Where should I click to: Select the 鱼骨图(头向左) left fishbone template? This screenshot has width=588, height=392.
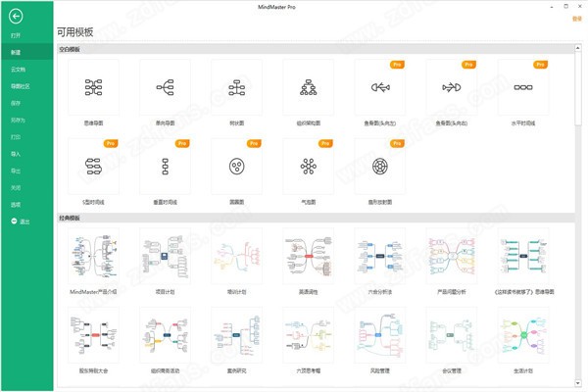tap(380, 87)
